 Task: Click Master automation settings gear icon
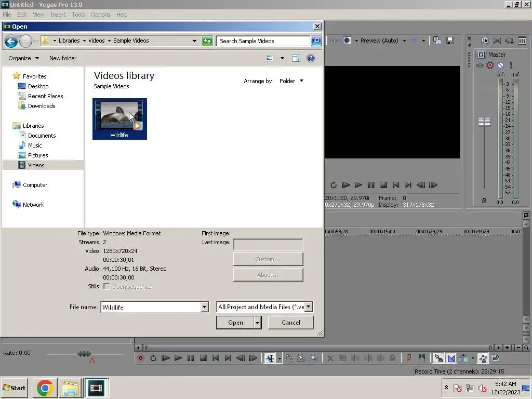(x=490, y=65)
